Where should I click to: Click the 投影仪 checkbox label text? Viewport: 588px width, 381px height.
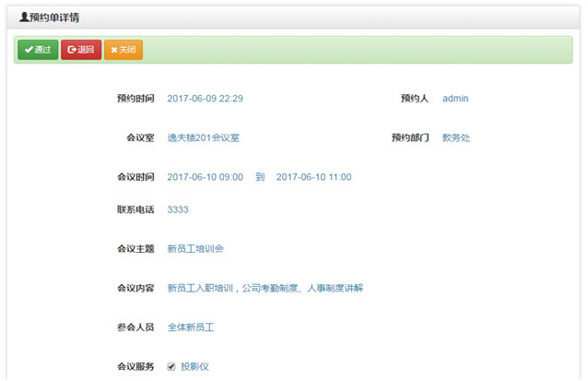[194, 366]
